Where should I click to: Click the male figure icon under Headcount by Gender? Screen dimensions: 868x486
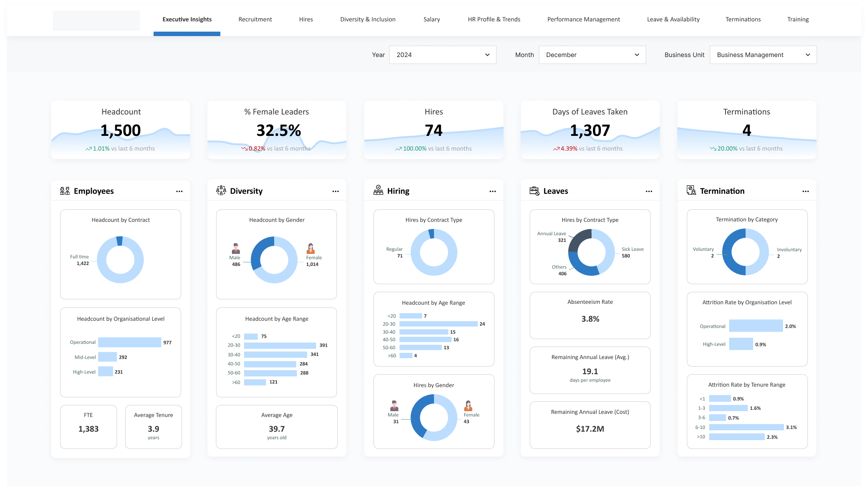[x=235, y=248]
